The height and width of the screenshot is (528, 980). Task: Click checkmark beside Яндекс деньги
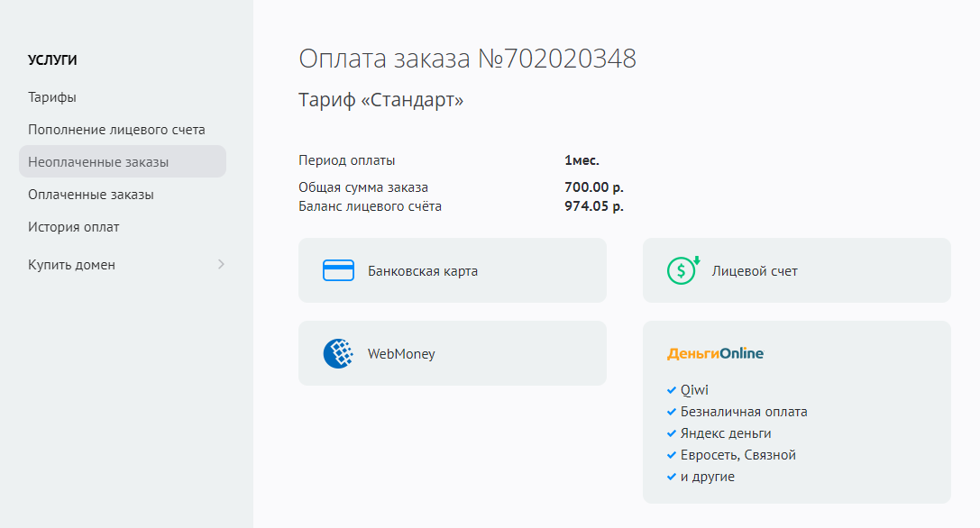tap(671, 433)
